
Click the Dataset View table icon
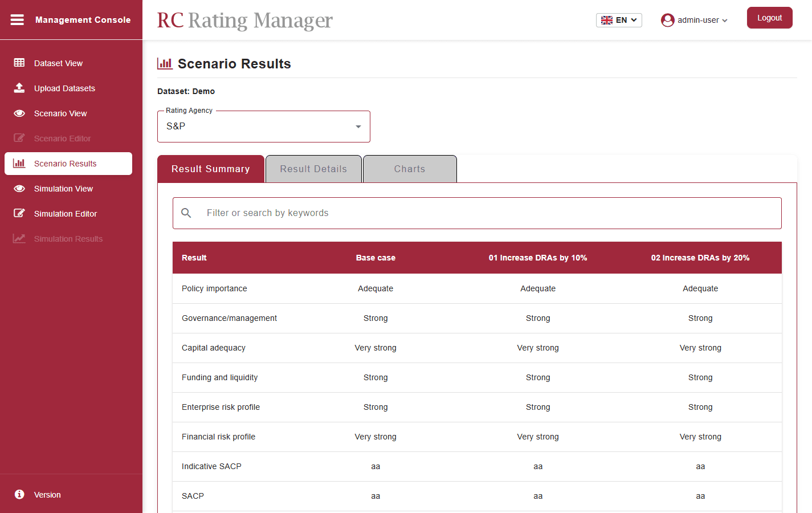pos(19,63)
